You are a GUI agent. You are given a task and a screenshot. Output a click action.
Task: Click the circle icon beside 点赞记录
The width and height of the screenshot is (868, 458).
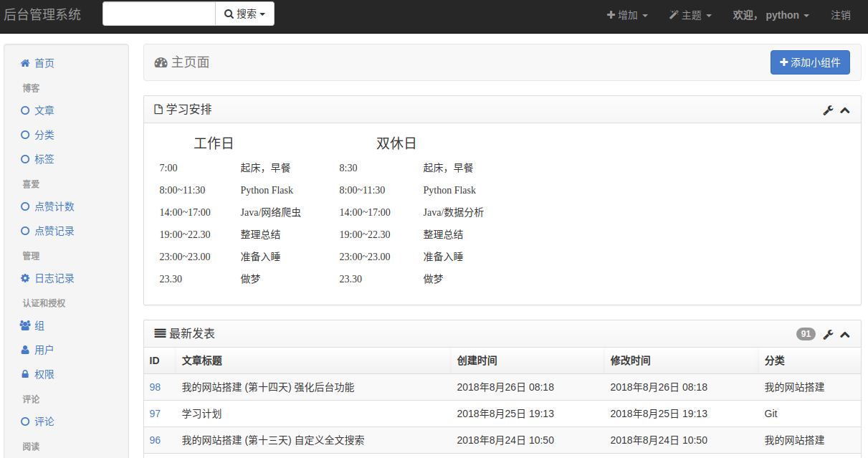tap(25, 231)
